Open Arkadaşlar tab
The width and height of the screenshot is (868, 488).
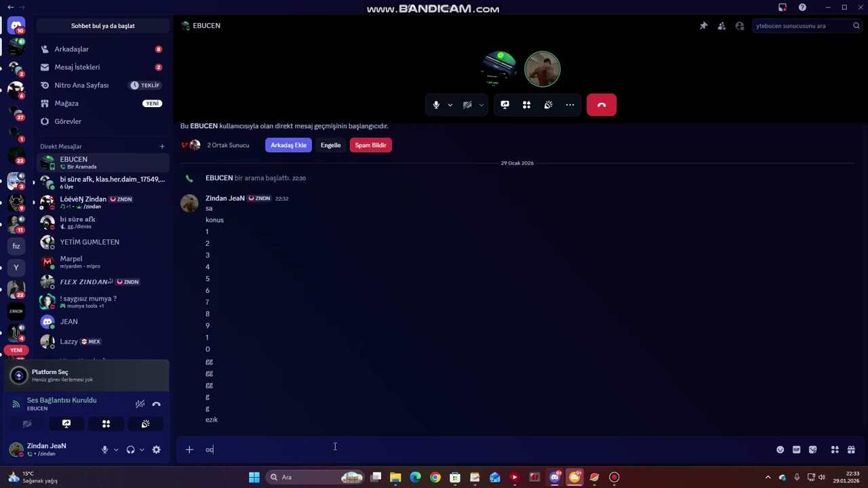coord(103,49)
